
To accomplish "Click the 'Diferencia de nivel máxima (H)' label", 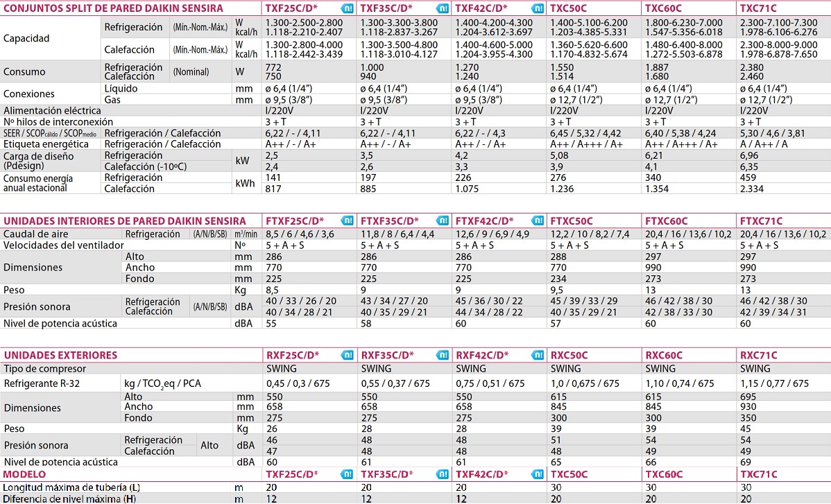I will (x=69, y=498).
